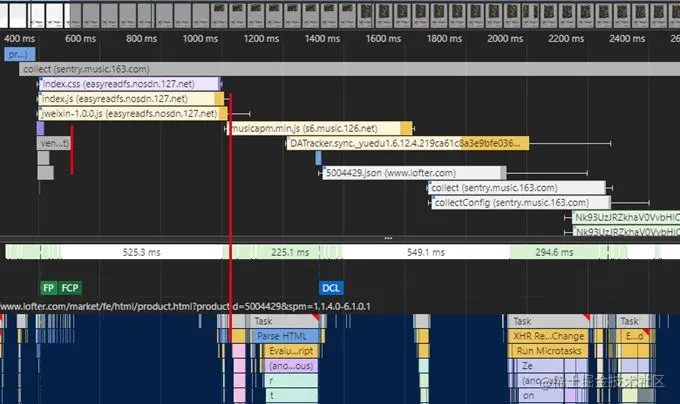Click the (ano...ous) function block below Evalu...ript

coord(291,365)
